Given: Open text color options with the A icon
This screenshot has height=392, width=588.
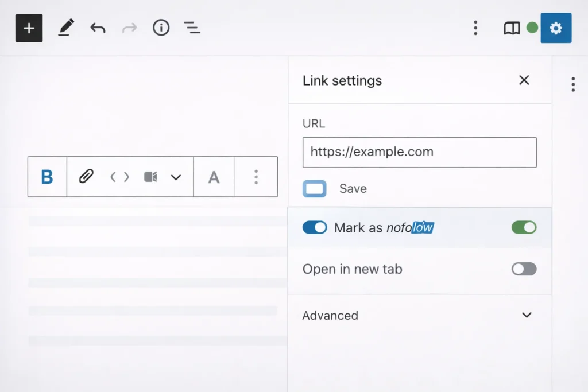Looking at the screenshot, I should [x=214, y=177].
